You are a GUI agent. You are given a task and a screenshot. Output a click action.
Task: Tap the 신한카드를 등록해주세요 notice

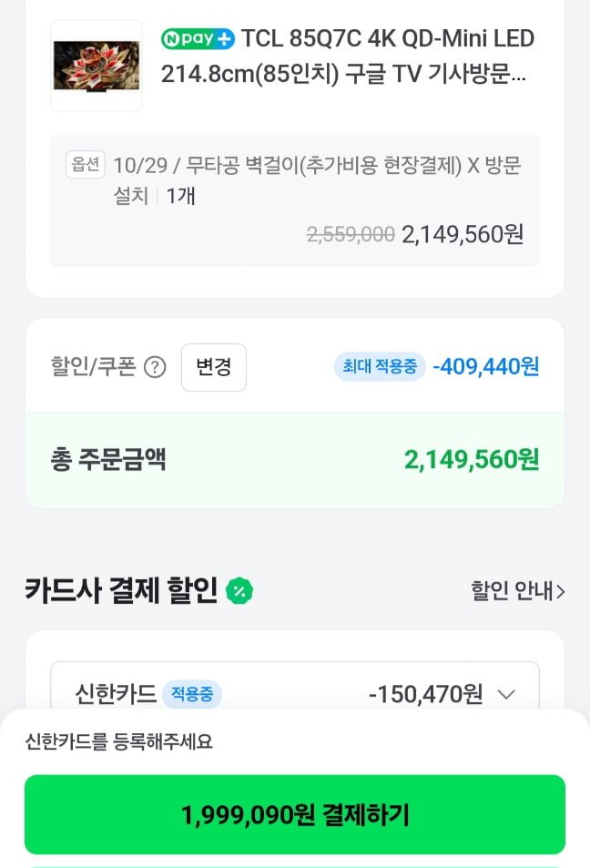pyautogui.click(x=119, y=741)
